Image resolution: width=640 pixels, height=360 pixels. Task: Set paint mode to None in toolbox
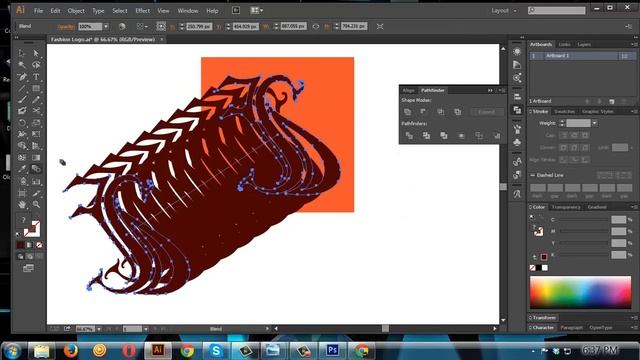click(x=39, y=245)
